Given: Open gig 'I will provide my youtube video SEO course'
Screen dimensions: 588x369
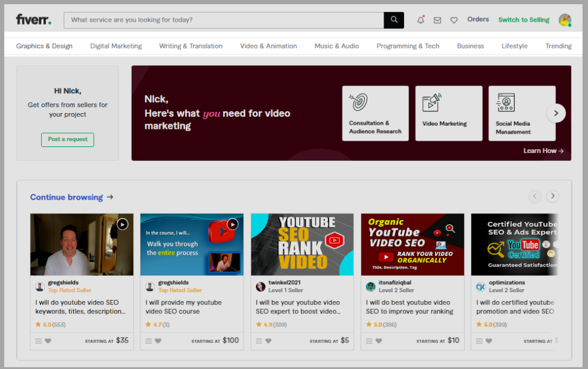Looking at the screenshot, I should coord(183,307).
